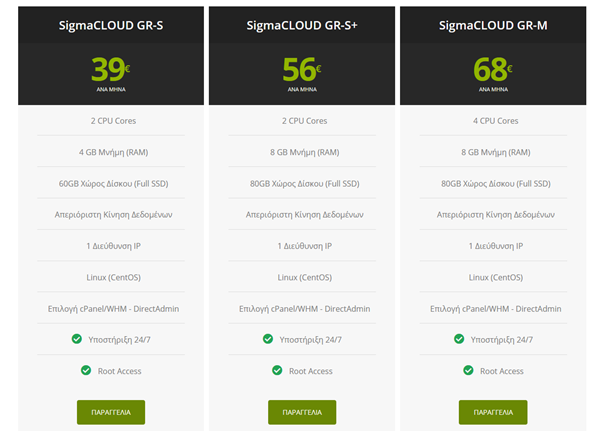Click the 39€ monthly price
The width and height of the screenshot is (602, 431).
point(110,69)
